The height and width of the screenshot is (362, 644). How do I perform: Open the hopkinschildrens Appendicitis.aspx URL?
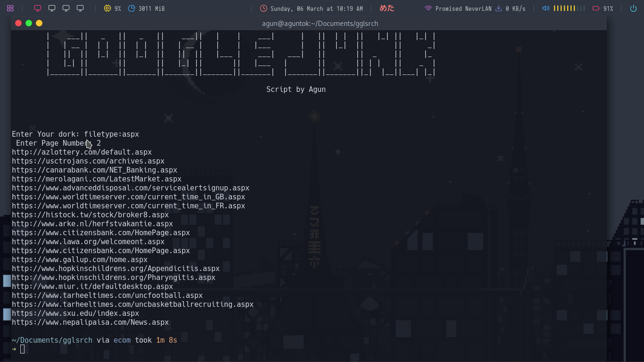tap(116, 269)
